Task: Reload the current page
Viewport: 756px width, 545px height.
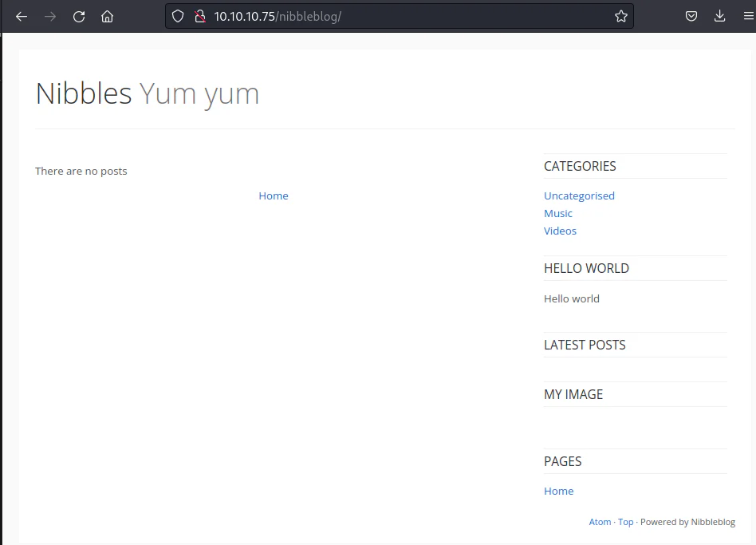Action: (x=79, y=17)
